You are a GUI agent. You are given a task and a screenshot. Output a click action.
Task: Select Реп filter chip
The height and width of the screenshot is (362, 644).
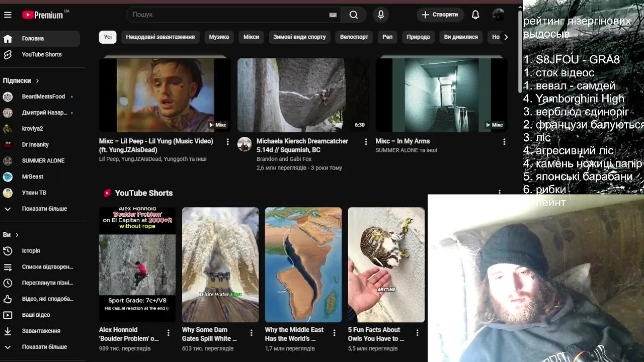387,37
